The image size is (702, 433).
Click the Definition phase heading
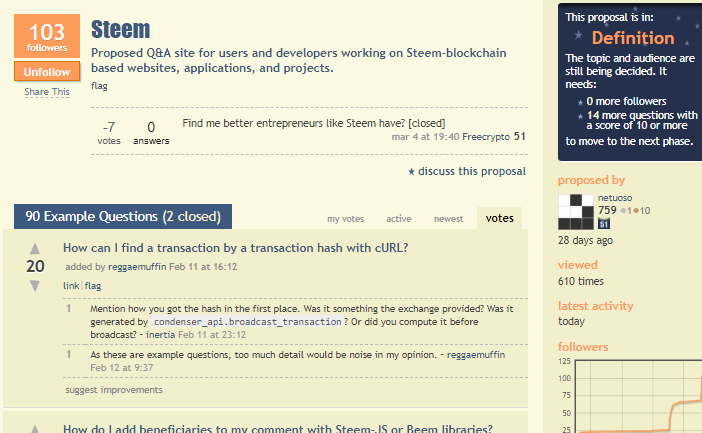(633, 38)
